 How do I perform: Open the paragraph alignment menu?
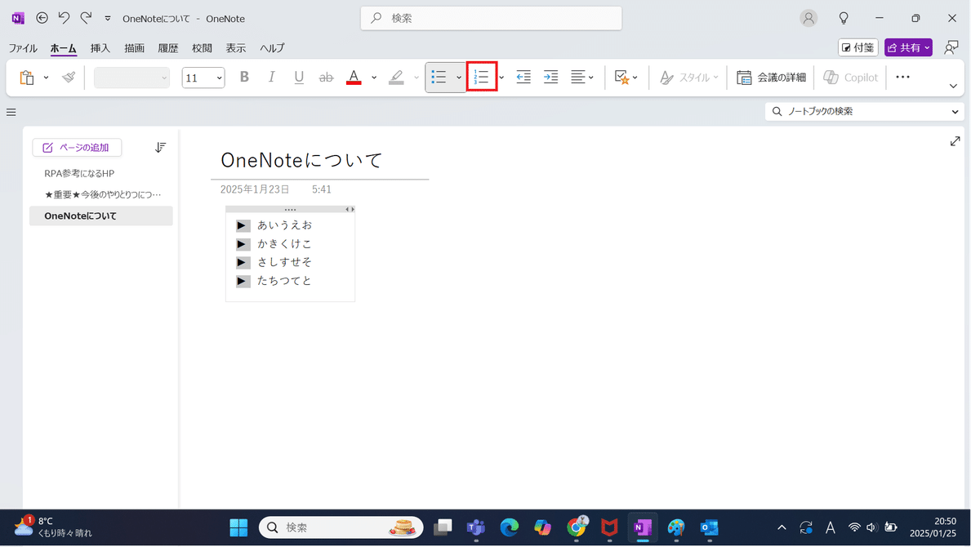pyautogui.click(x=582, y=77)
